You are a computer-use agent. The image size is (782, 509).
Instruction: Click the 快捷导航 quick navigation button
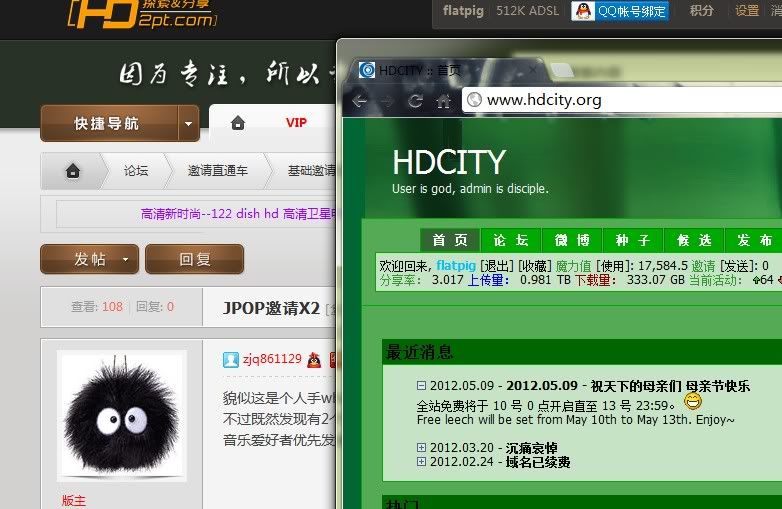click(x=109, y=123)
